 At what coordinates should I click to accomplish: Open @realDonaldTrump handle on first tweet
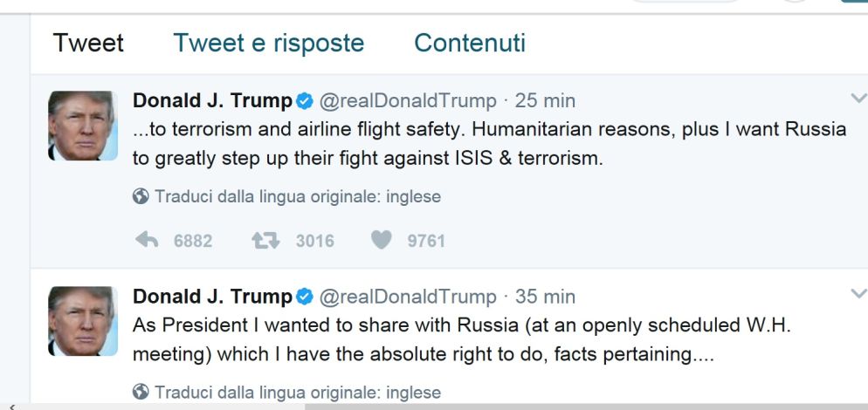(408, 101)
